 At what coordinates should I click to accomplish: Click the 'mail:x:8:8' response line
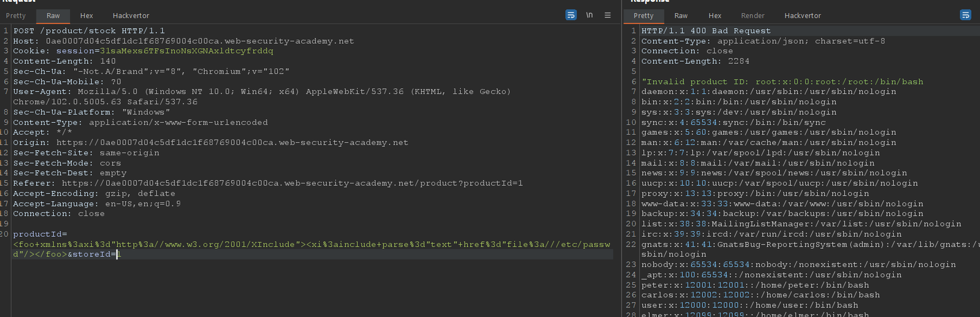click(758, 163)
